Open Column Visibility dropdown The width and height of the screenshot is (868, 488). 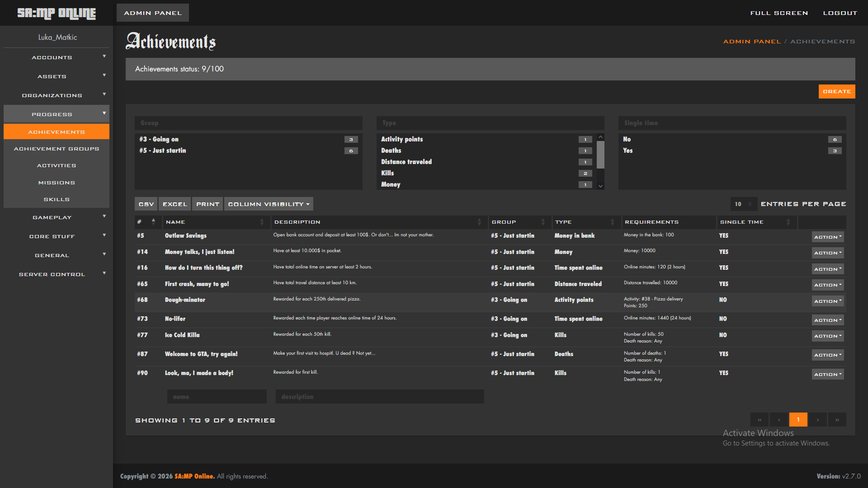coord(269,204)
